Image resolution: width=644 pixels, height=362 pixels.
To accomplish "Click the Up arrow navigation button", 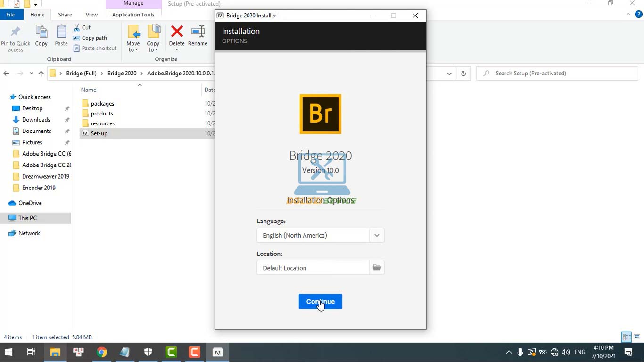I will coord(41,74).
